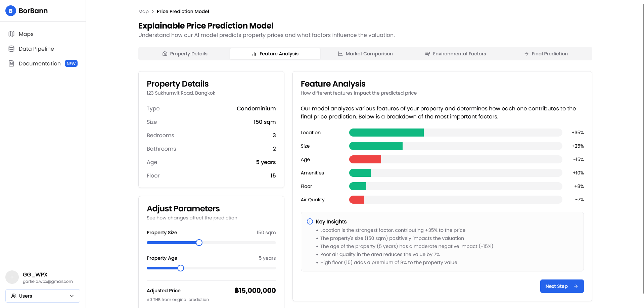Expand the Users menu chevron arrow
Image resolution: width=644 pixels, height=308 pixels.
click(72, 296)
